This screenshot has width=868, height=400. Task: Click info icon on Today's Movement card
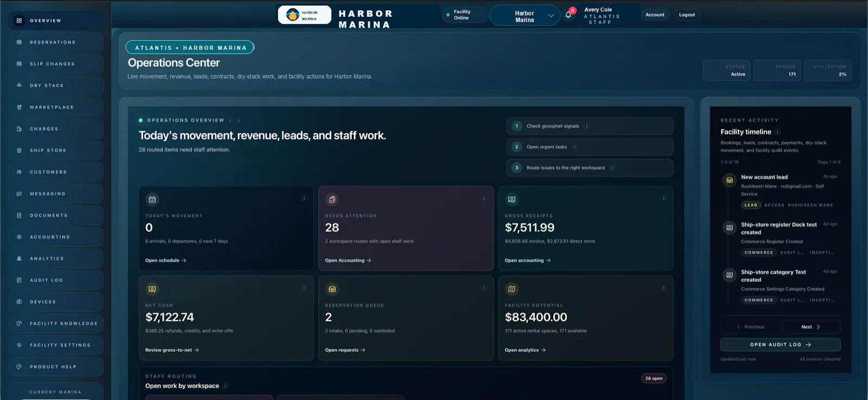(304, 198)
